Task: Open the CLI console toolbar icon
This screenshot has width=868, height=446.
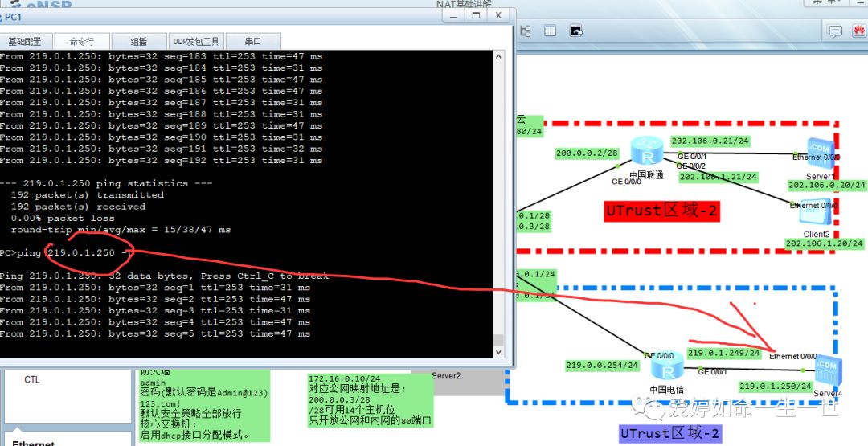Action: (x=575, y=31)
